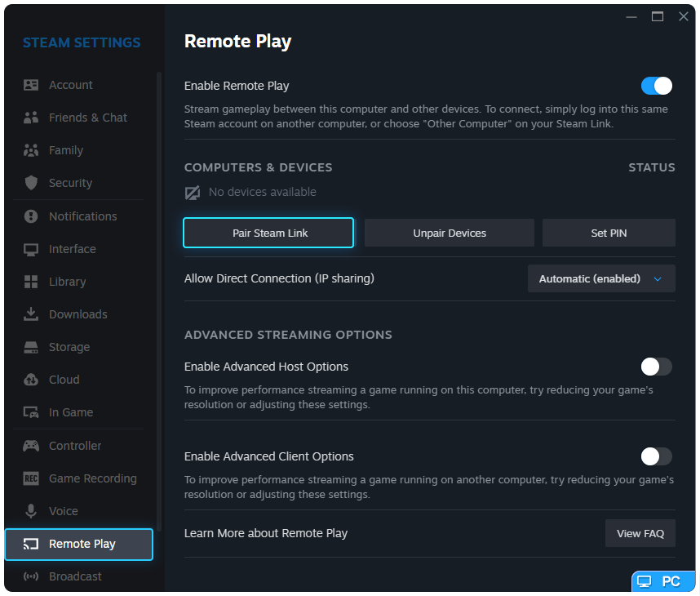Screen dimensions: 700x596
Task: Click the Voice microphone icon
Action: coord(31,511)
